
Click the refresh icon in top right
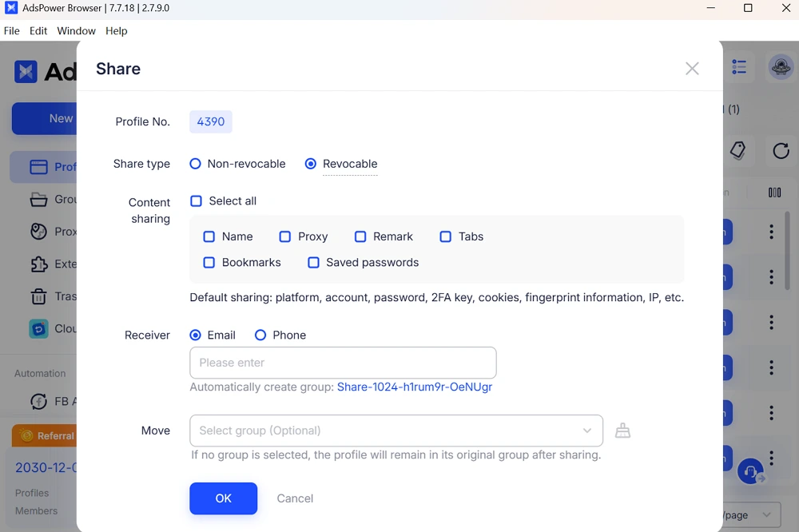[781, 150]
